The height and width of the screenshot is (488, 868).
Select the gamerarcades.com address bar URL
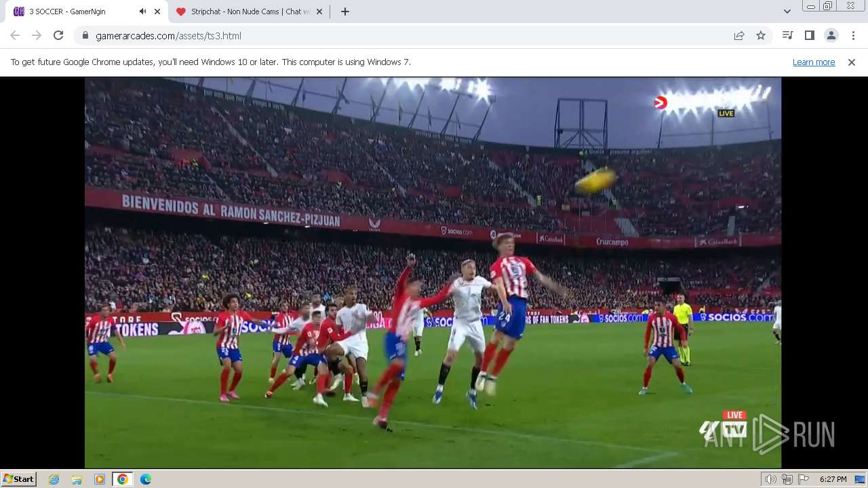coord(168,36)
